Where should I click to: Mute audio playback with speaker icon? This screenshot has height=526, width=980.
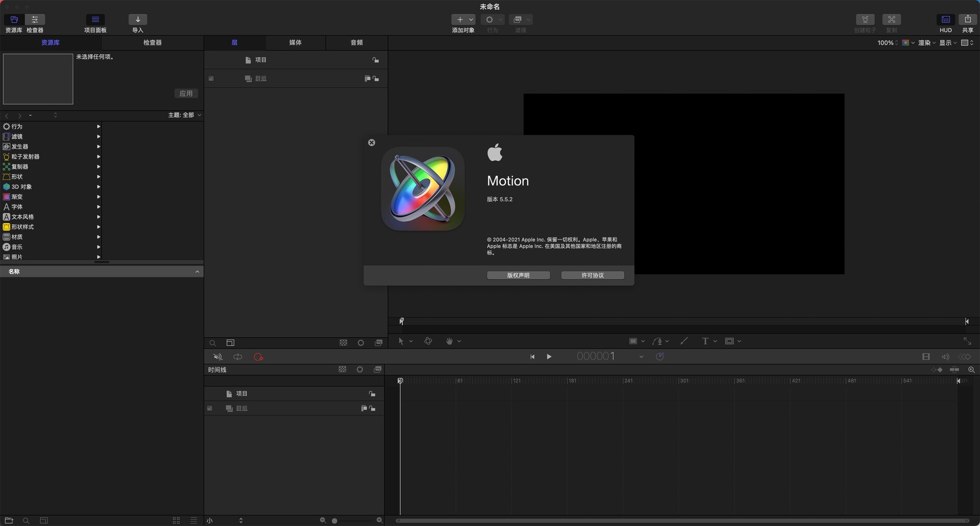pos(218,357)
